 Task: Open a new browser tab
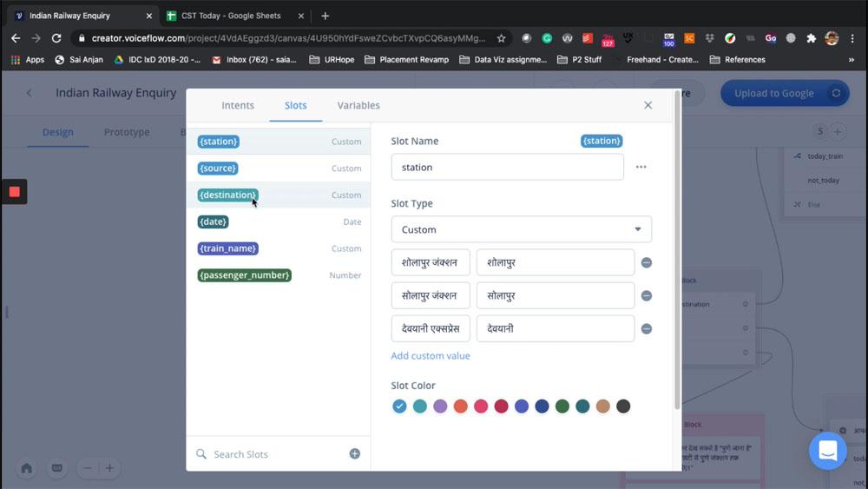pos(325,16)
